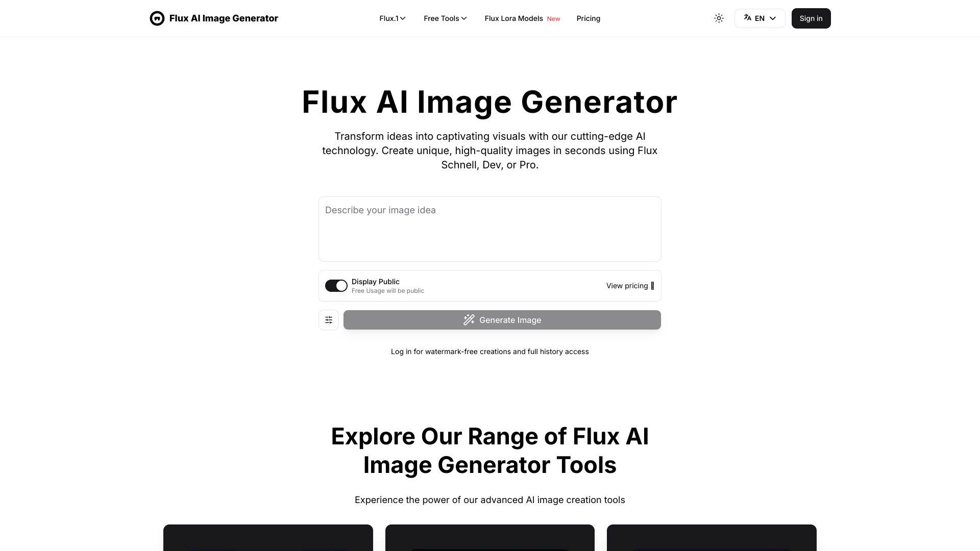Image resolution: width=980 pixels, height=551 pixels.
Task: Click the image idea input field
Action: 489,229
